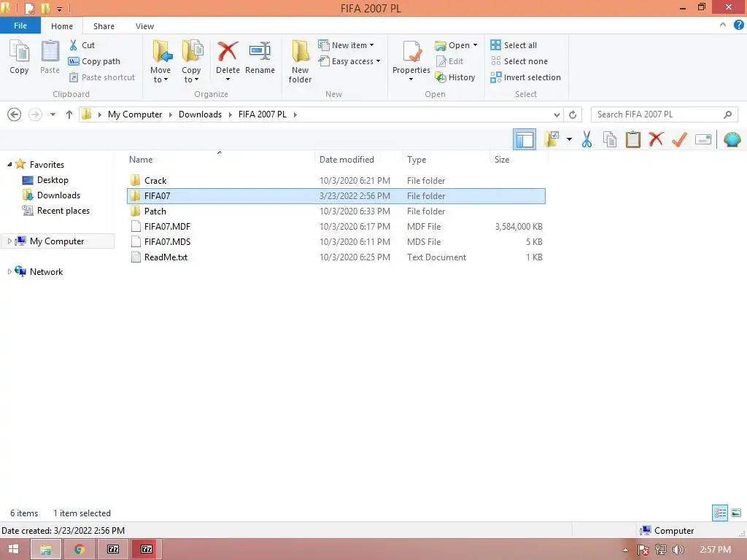Open the File menu tab

[x=20, y=26]
